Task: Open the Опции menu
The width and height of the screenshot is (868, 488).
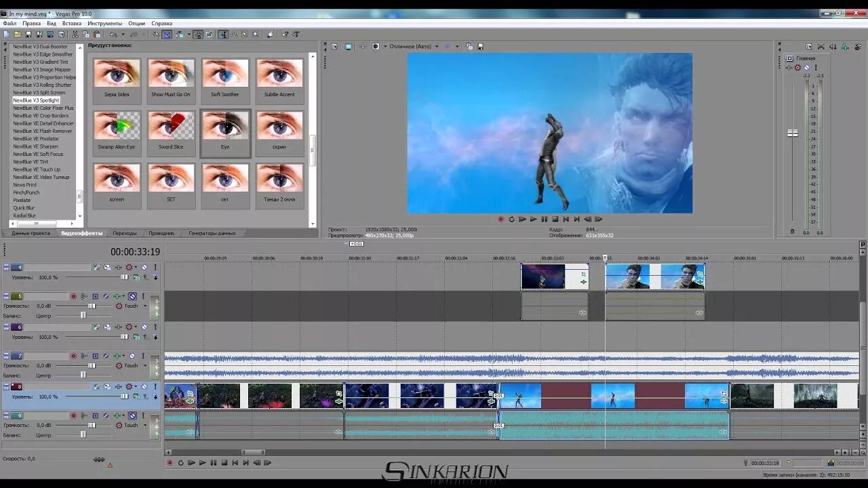Action: click(136, 23)
